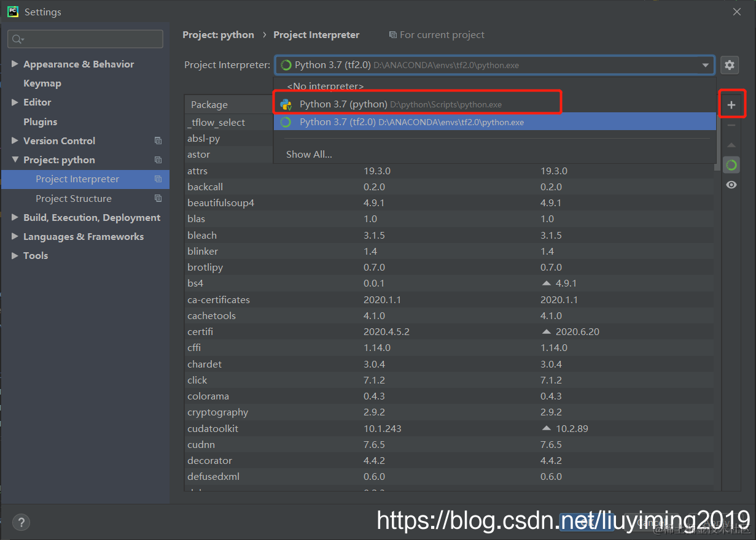Click the For current project icon
The width and height of the screenshot is (756, 540).
pos(392,35)
